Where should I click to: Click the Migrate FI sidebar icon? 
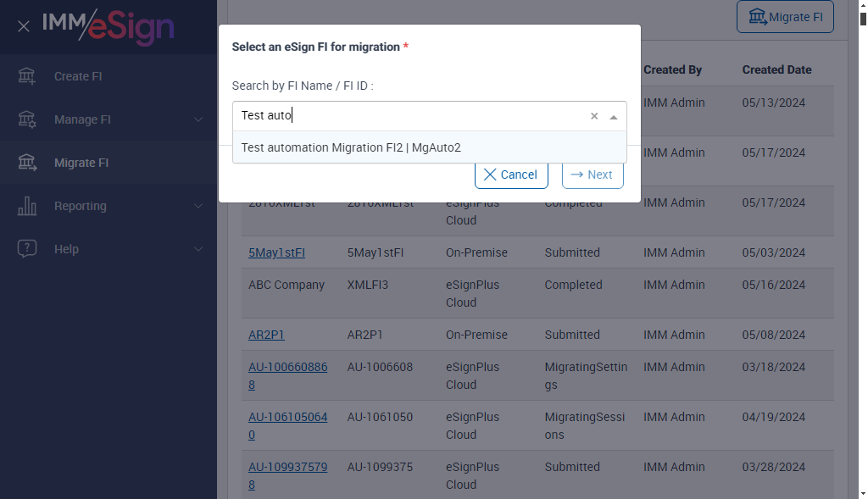tap(27, 163)
